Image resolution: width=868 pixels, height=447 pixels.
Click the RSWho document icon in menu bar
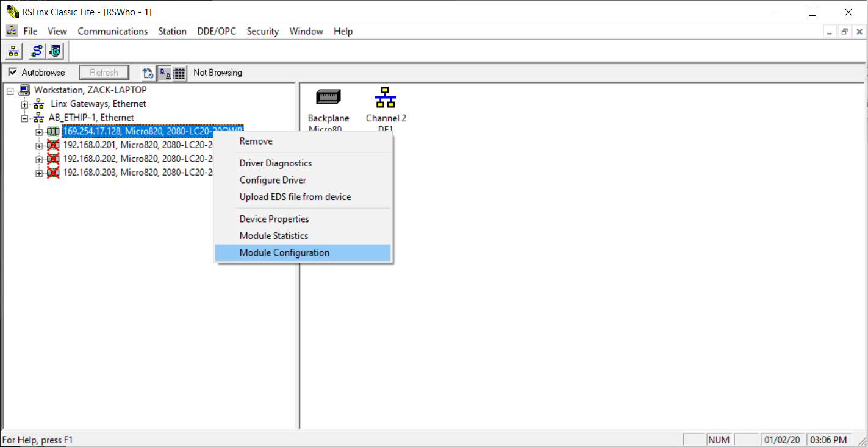point(12,31)
